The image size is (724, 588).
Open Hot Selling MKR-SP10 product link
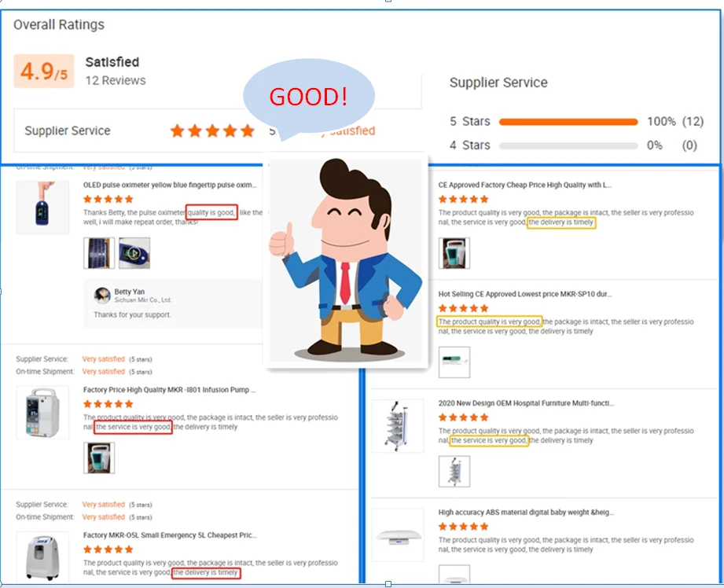[525, 294]
